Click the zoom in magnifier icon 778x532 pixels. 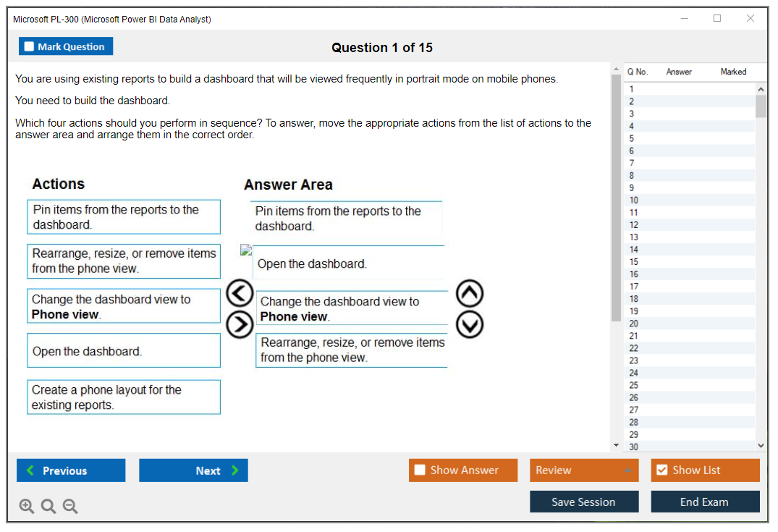point(27,506)
